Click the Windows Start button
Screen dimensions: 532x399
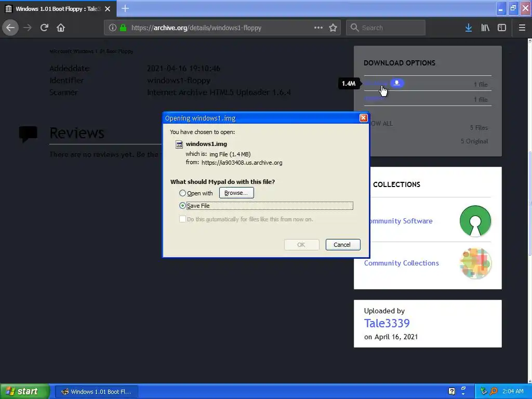pos(25,392)
